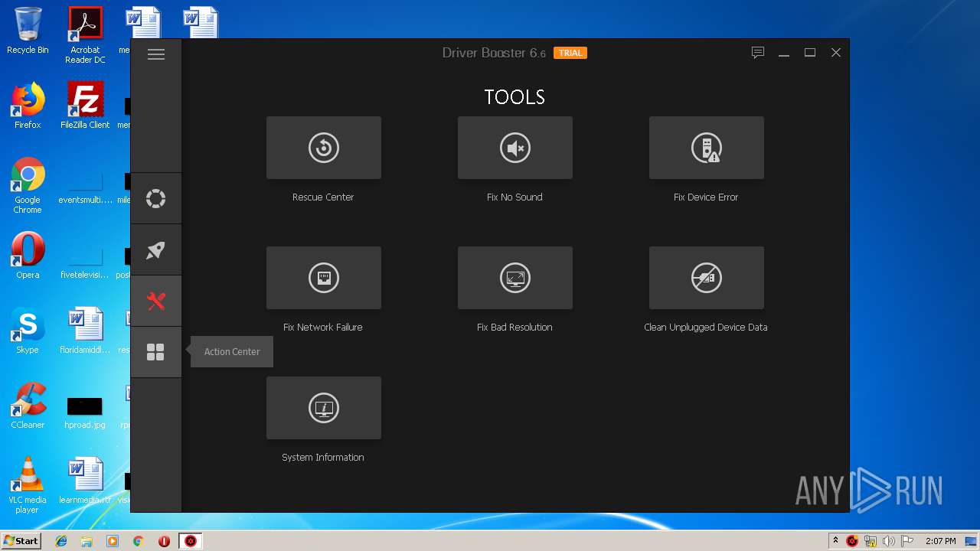980x551 pixels.
Task: Select the Firefox desktop shortcut
Action: pos(28,106)
